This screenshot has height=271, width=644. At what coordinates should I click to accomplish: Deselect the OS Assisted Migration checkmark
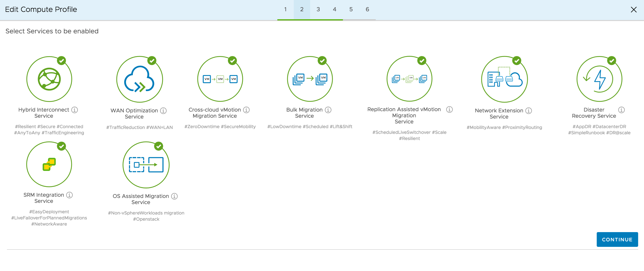tap(158, 146)
